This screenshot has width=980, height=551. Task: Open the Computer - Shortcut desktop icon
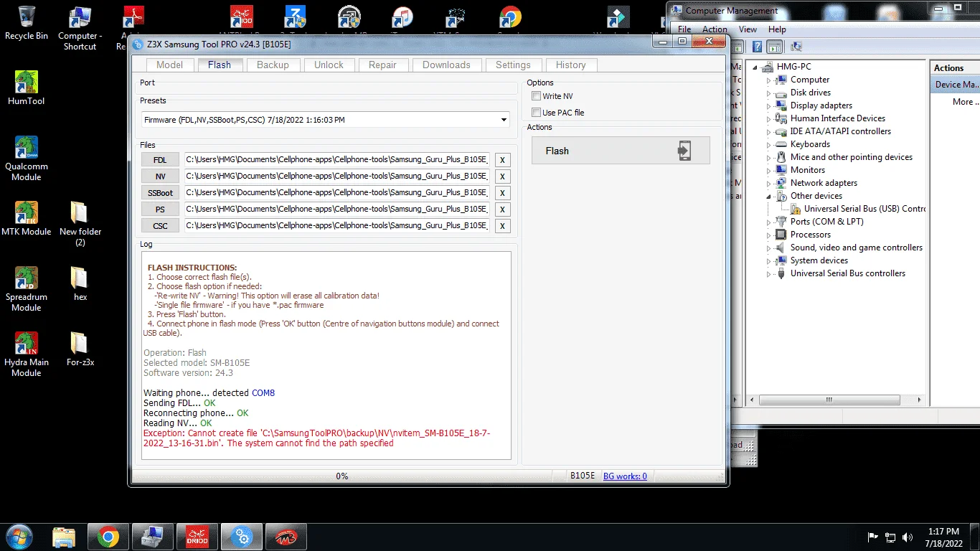pyautogui.click(x=80, y=28)
